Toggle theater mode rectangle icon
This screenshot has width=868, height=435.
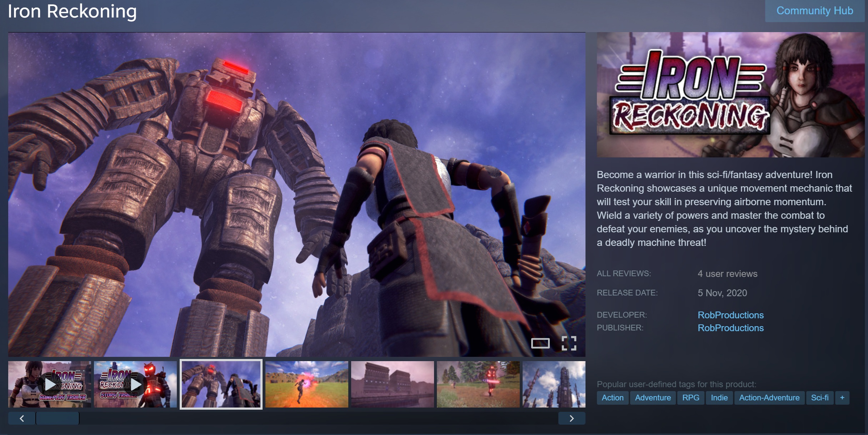(540, 343)
